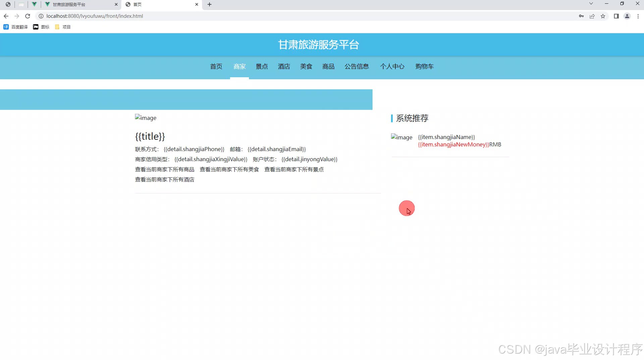The height and width of the screenshot is (360, 644).
Task: Click the {{detail.shangjiaXingjiValue}} value
Action: pyautogui.click(x=211, y=159)
